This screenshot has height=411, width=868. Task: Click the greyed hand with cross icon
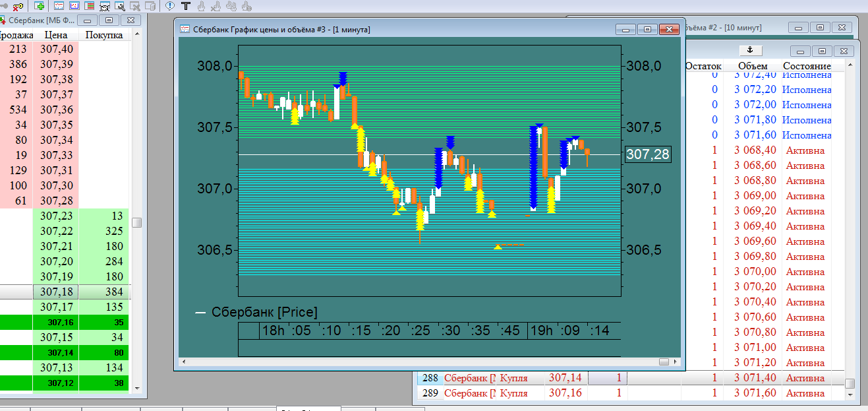click(x=216, y=6)
